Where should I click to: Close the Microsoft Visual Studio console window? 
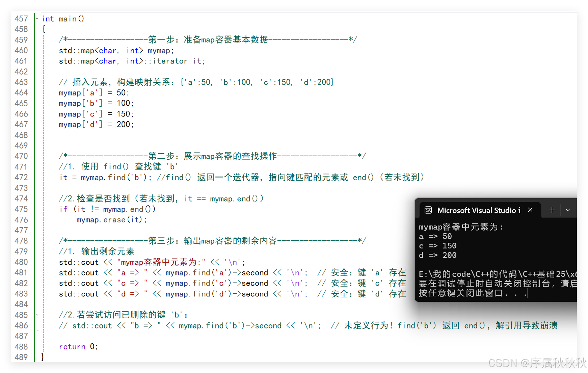point(530,210)
